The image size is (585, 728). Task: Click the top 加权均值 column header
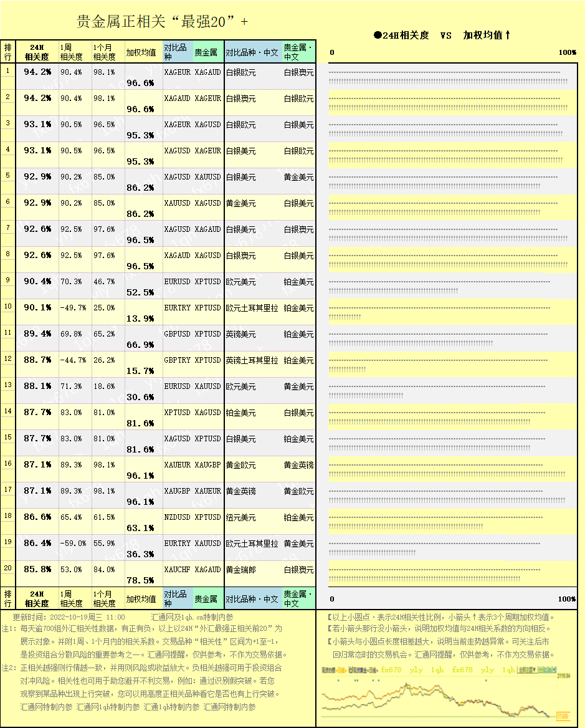(141, 52)
